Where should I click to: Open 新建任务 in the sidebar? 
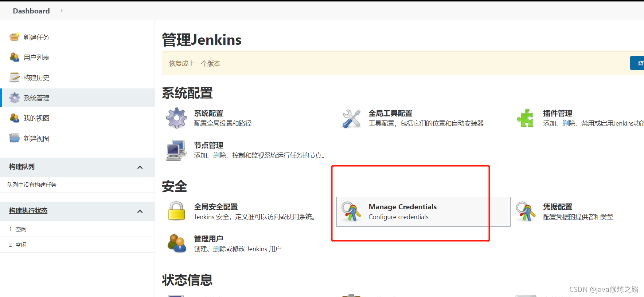tap(36, 37)
